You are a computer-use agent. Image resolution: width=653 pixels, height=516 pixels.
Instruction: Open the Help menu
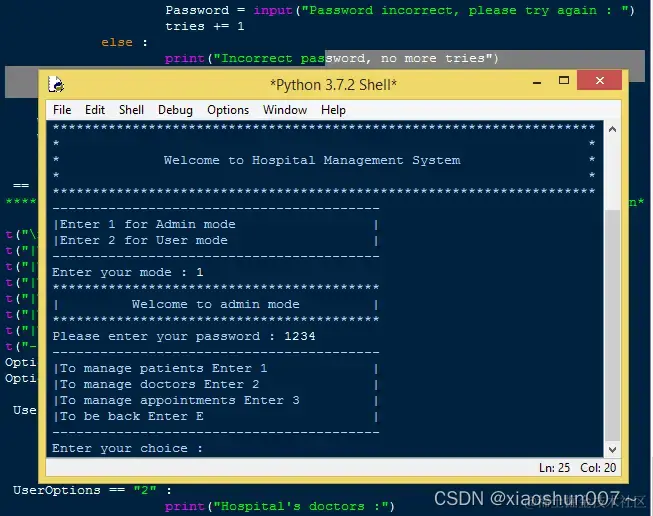[x=333, y=110]
